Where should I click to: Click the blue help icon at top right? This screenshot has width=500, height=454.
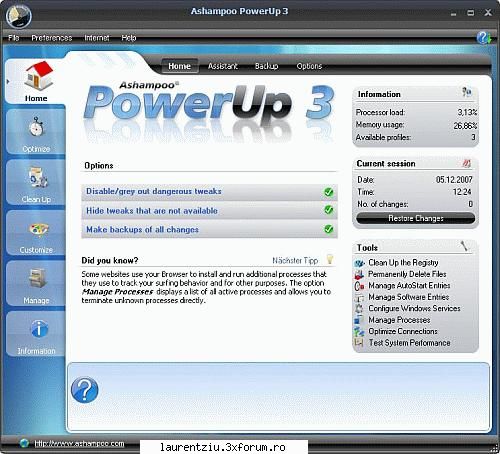click(x=483, y=38)
